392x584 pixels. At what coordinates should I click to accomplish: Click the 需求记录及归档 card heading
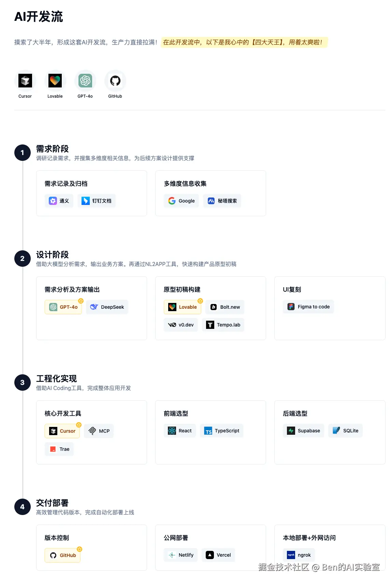click(66, 184)
